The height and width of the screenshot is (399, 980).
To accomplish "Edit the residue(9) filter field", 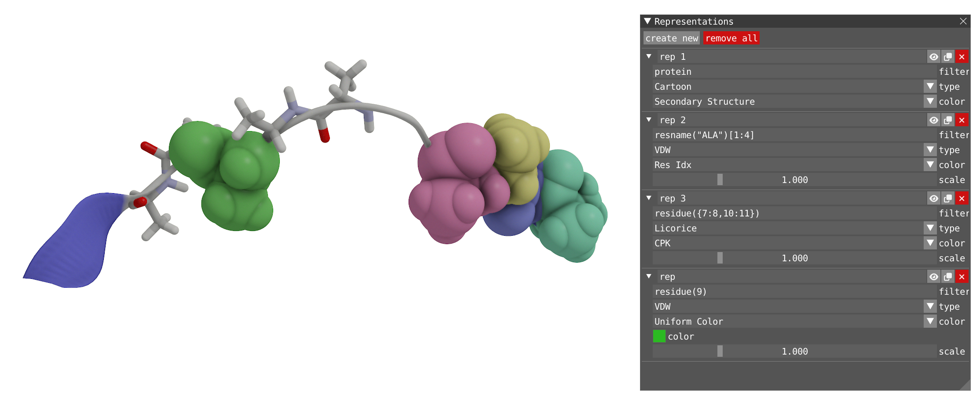I will (794, 292).
